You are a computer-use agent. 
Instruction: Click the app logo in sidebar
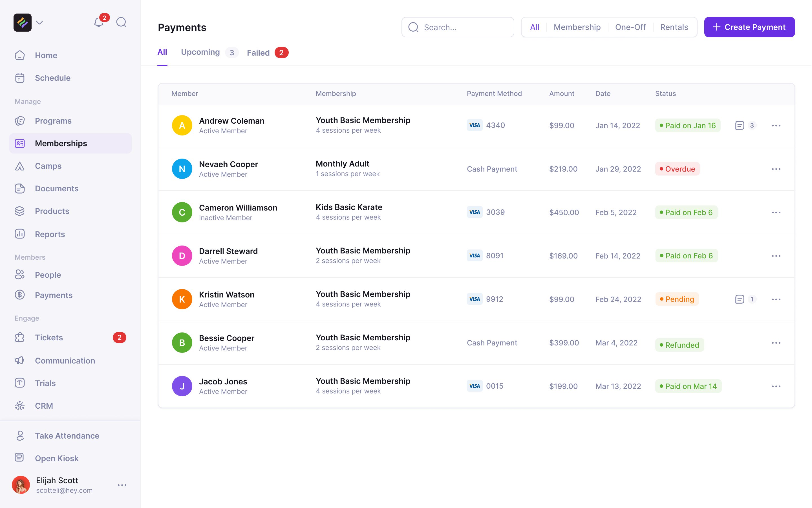tap(23, 23)
